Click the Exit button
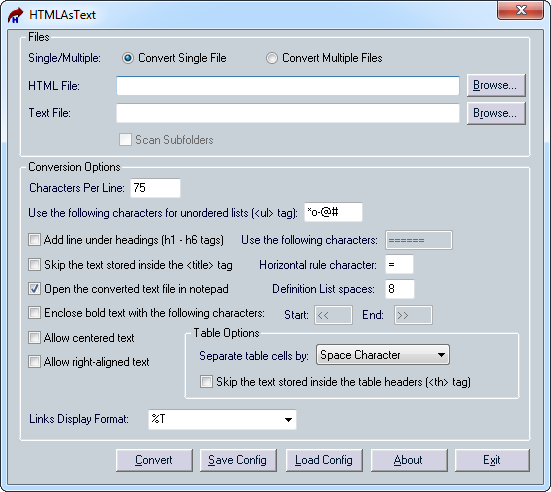Image resolution: width=551 pixels, height=492 pixels. (492, 460)
